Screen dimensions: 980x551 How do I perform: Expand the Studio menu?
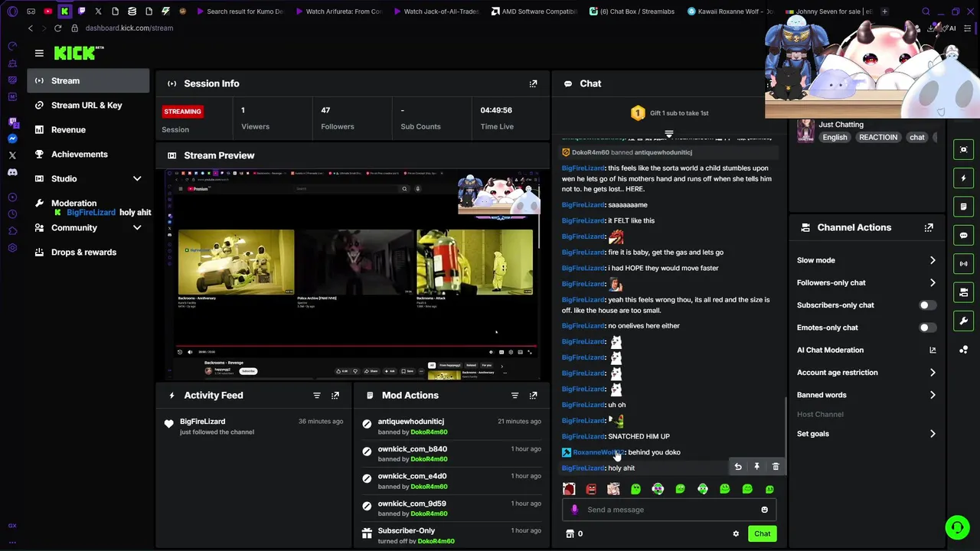[137, 179]
